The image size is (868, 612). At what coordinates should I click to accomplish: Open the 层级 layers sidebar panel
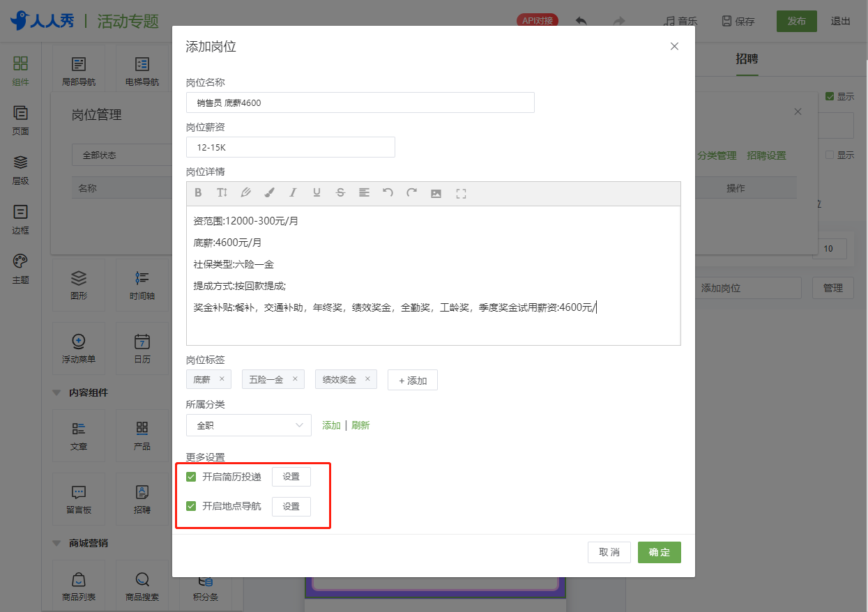coord(20,170)
